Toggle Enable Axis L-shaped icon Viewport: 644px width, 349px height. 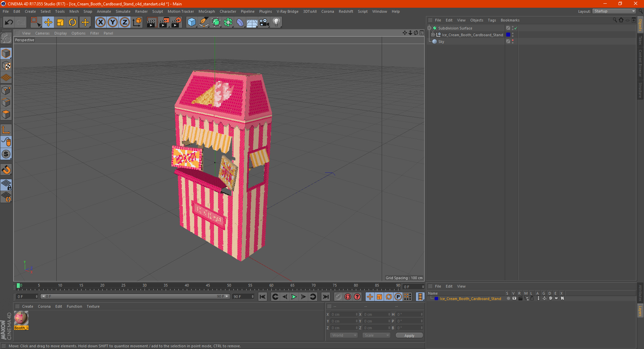click(x=6, y=130)
